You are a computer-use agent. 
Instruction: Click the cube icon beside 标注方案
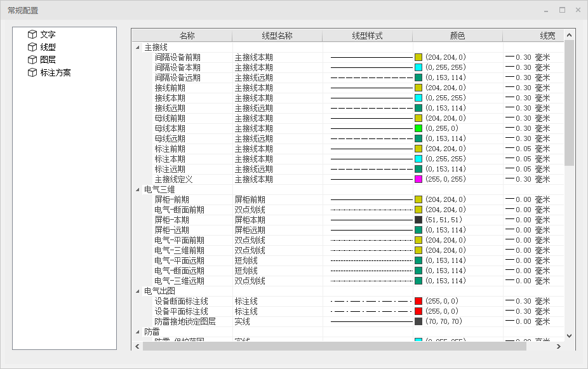[x=32, y=72]
